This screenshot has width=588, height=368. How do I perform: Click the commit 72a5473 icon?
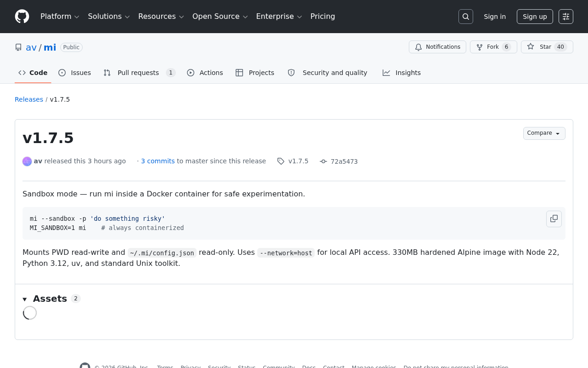[x=323, y=161]
